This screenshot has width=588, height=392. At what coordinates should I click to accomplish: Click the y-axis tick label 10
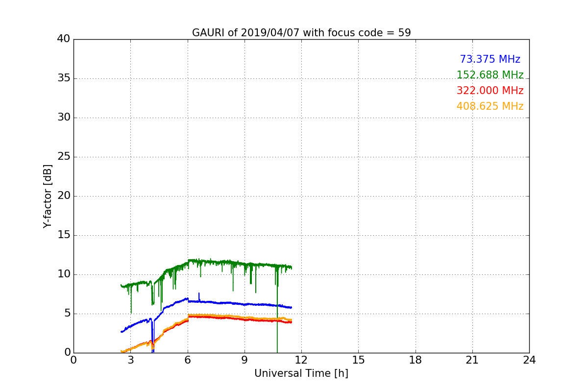click(64, 274)
